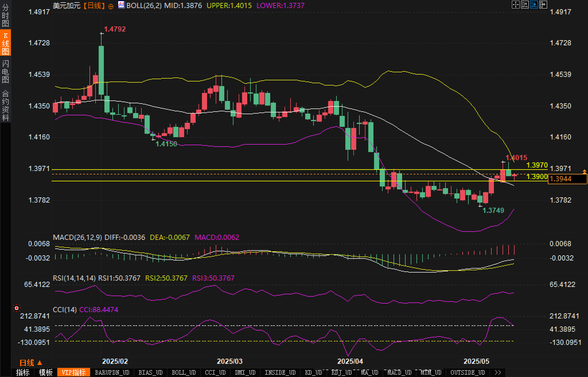Click the CCI:88.4474 value
This screenshot has height=377, width=588.
pyautogui.click(x=99, y=310)
